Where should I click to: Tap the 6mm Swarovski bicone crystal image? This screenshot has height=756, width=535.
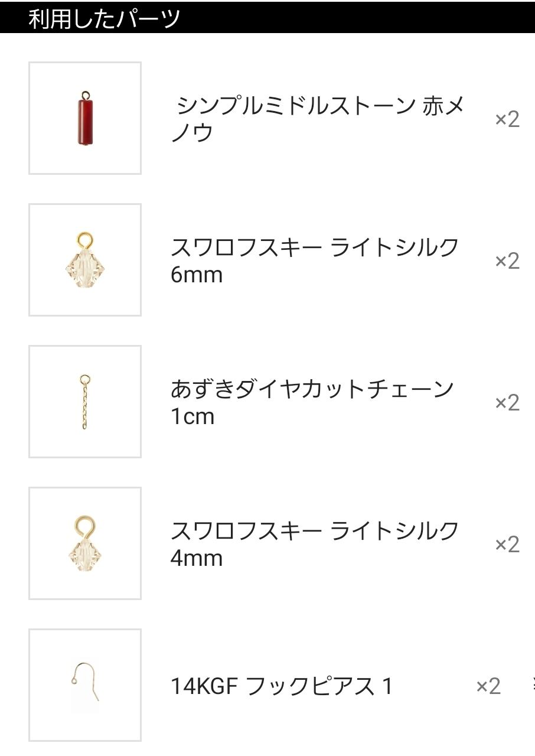[x=85, y=260]
